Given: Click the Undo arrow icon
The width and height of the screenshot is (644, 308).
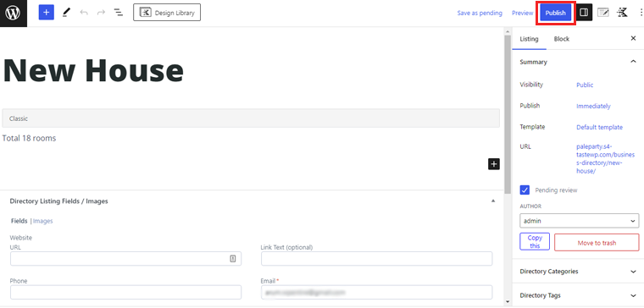Looking at the screenshot, I should (84, 13).
